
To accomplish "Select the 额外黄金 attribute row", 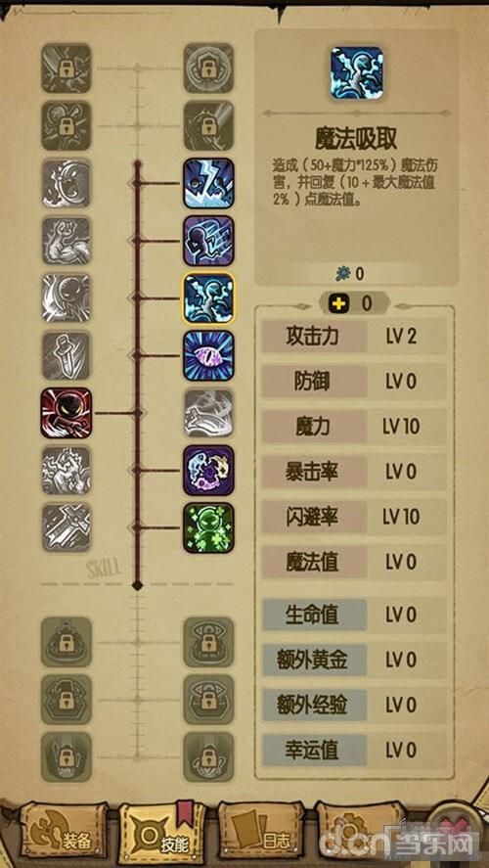I will pos(354,660).
